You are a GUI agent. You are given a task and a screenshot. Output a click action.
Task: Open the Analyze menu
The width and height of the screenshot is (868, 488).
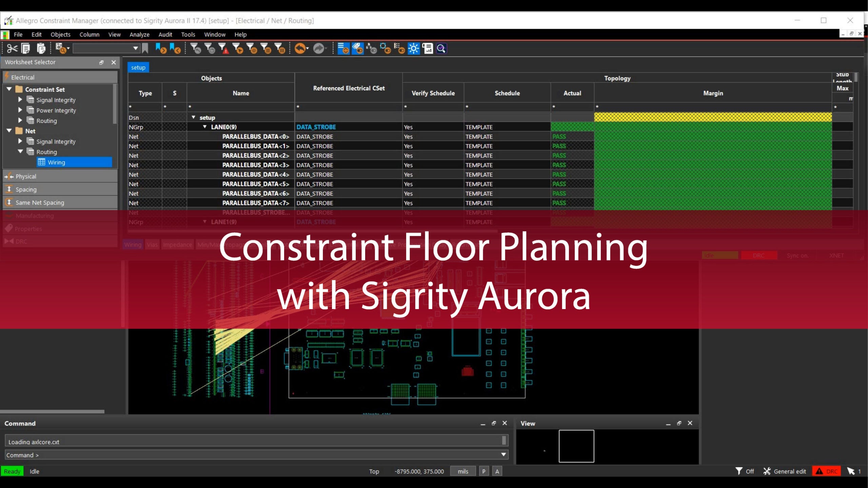click(x=139, y=35)
